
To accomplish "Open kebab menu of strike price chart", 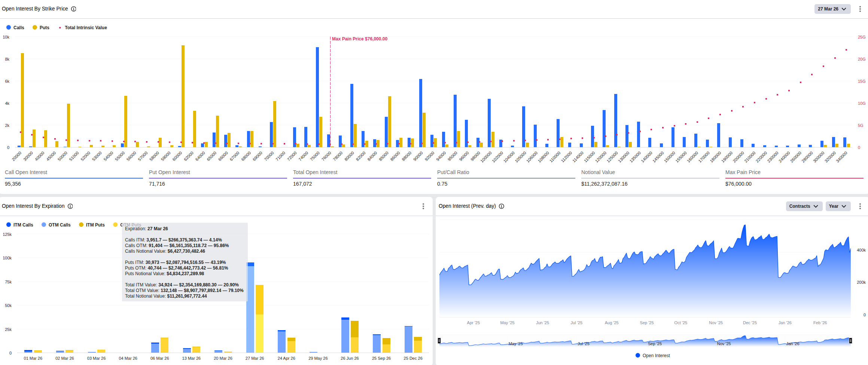I will coord(860,9).
